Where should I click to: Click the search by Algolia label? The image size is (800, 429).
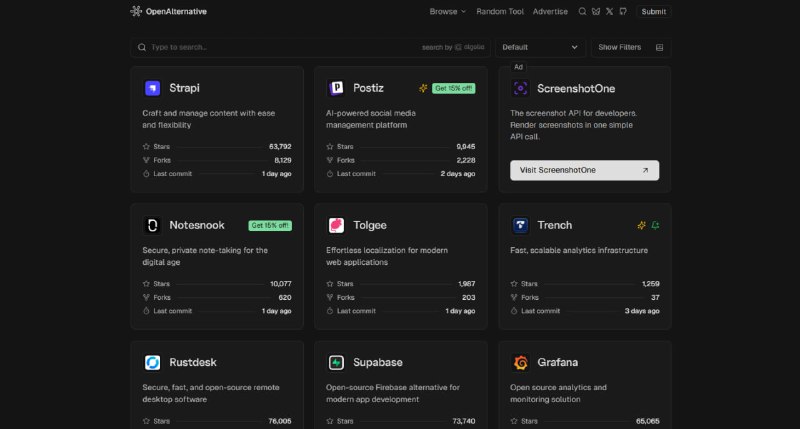453,47
